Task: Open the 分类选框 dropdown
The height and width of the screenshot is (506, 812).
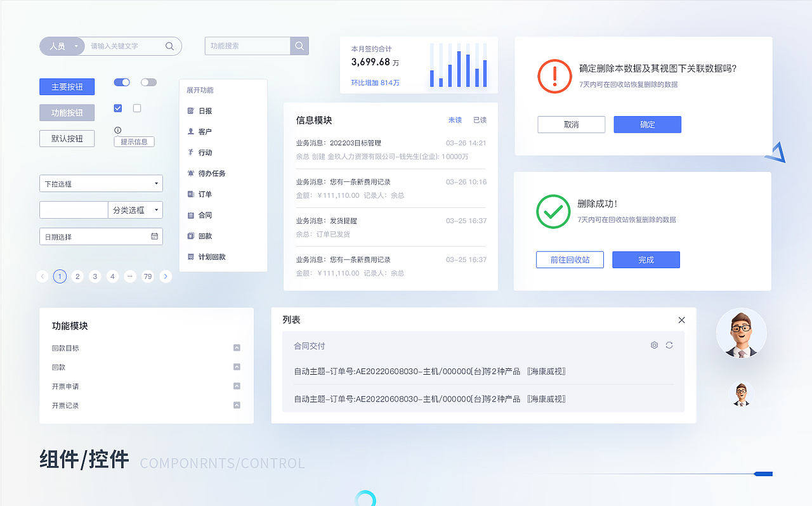Action: coord(135,210)
